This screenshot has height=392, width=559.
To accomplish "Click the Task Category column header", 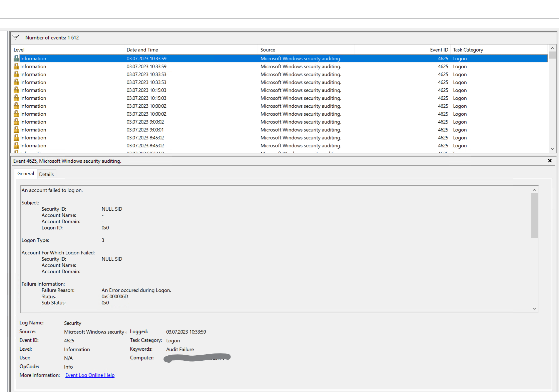I will pyautogui.click(x=468, y=49).
